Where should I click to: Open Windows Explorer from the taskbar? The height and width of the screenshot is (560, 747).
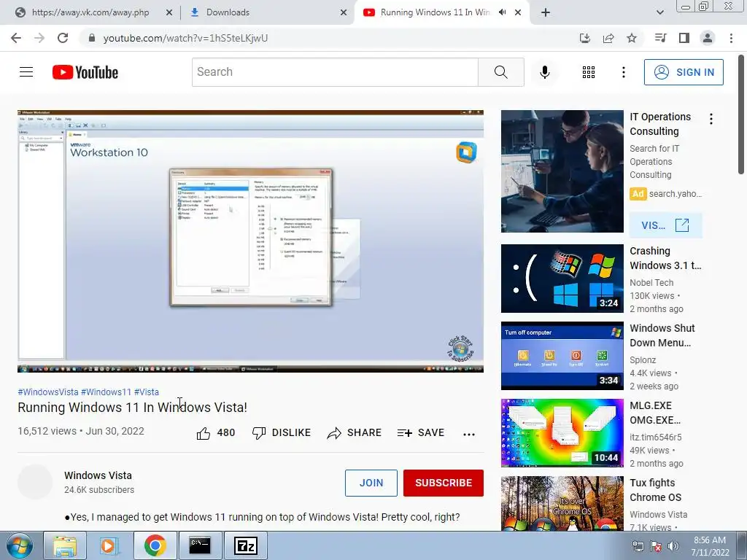[65, 545]
